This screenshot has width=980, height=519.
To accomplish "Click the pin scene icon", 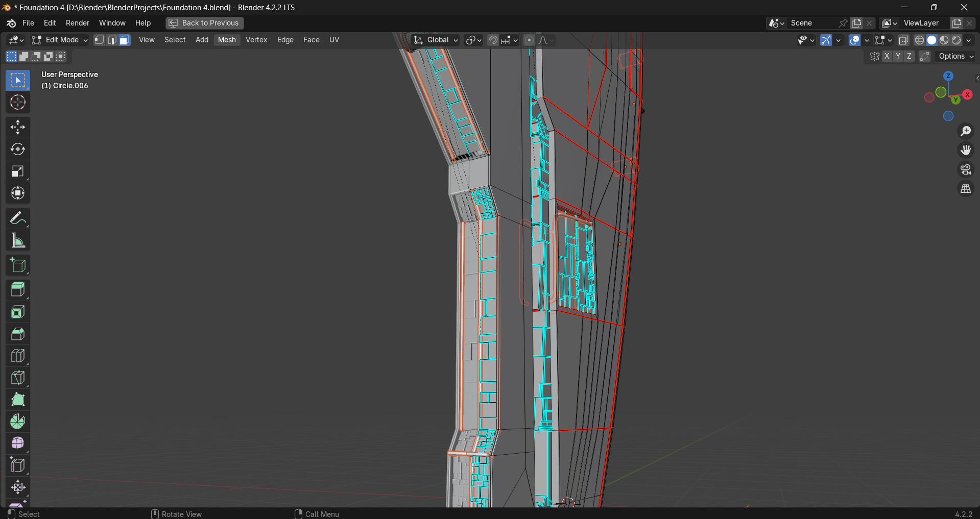I will click(843, 23).
